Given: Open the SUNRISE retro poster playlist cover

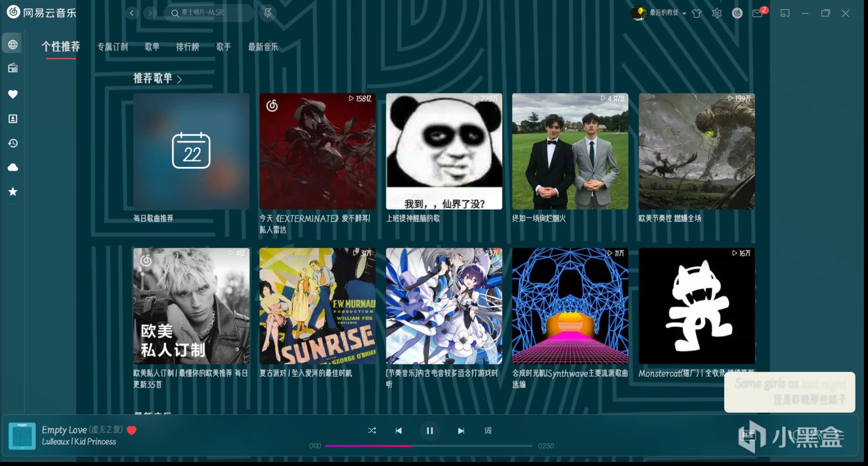Looking at the screenshot, I should (317, 306).
